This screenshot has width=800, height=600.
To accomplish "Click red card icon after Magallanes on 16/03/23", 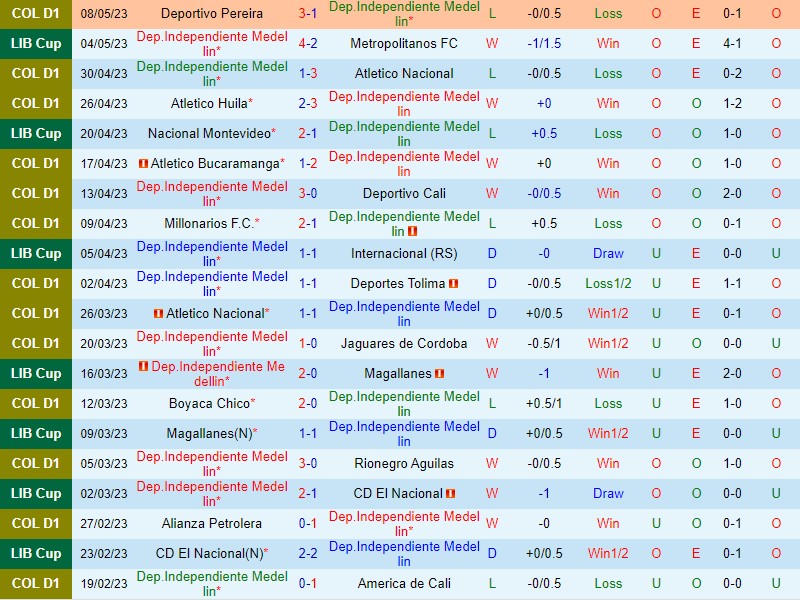I will click(440, 374).
